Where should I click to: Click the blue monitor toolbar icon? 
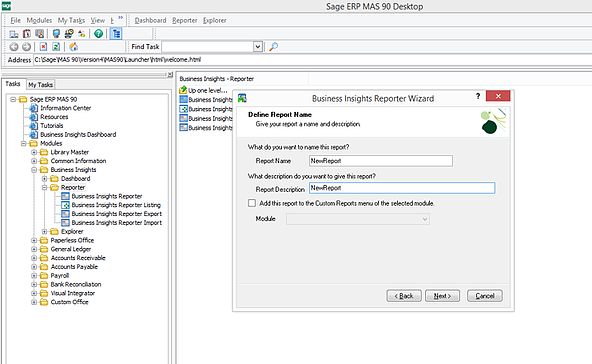pos(56,34)
